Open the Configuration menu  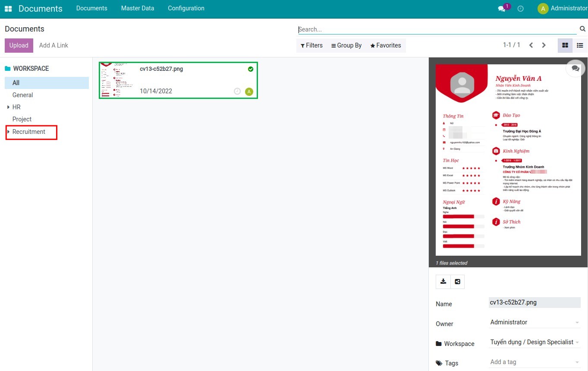[x=186, y=8]
